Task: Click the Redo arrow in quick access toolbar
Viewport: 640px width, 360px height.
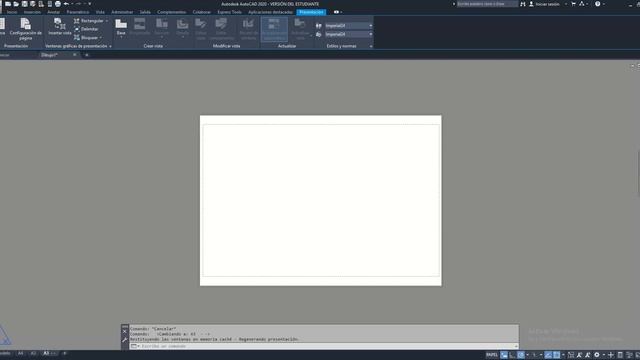Action: [78, 4]
